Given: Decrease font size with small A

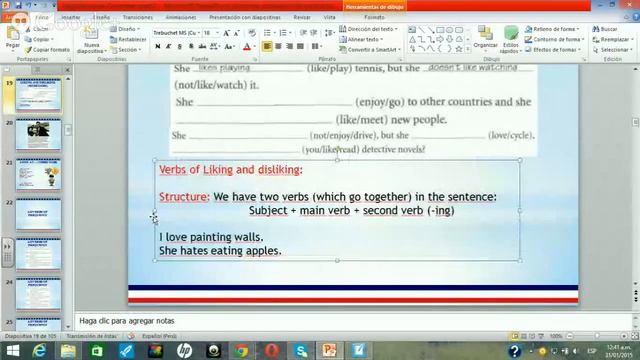Looking at the screenshot, I should point(237,33).
